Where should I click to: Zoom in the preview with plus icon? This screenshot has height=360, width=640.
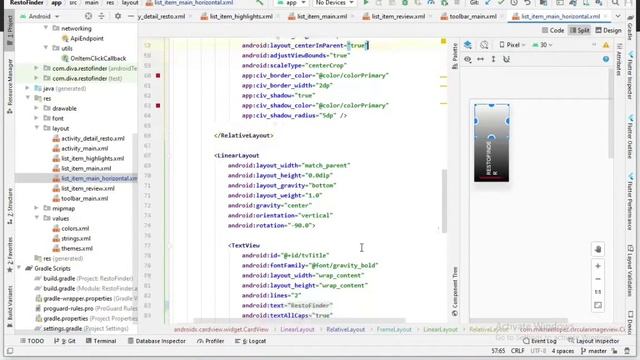pyautogui.click(x=598, y=266)
